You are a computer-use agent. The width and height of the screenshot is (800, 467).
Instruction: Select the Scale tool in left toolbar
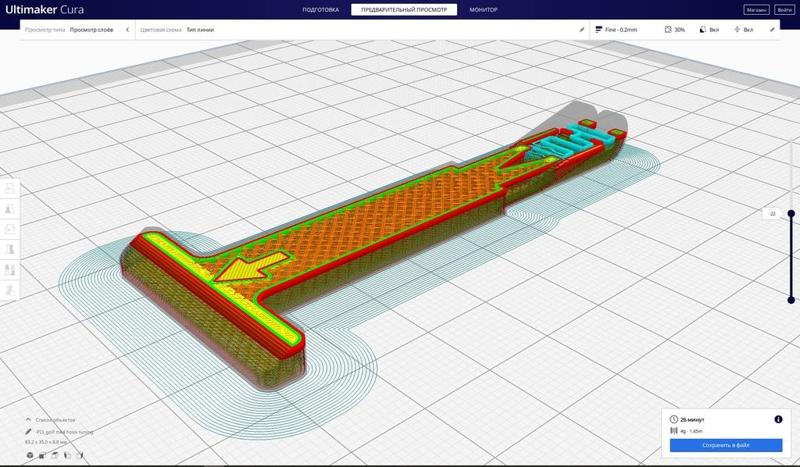click(x=10, y=209)
